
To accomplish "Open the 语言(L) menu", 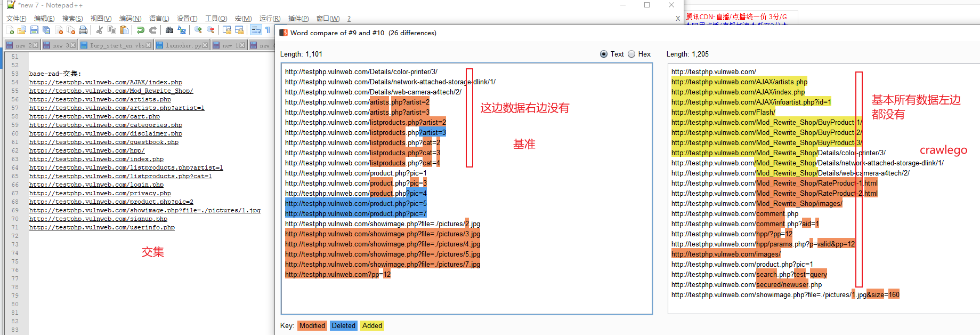I will point(159,18).
